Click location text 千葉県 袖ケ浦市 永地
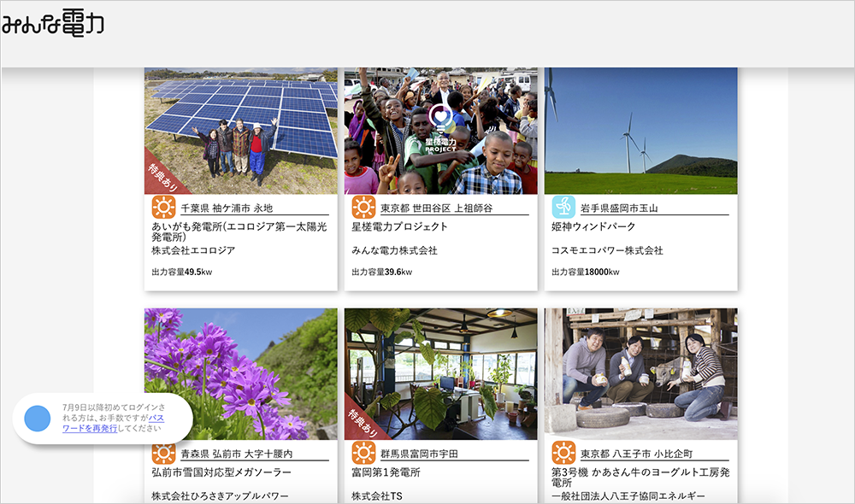 tap(227, 208)
